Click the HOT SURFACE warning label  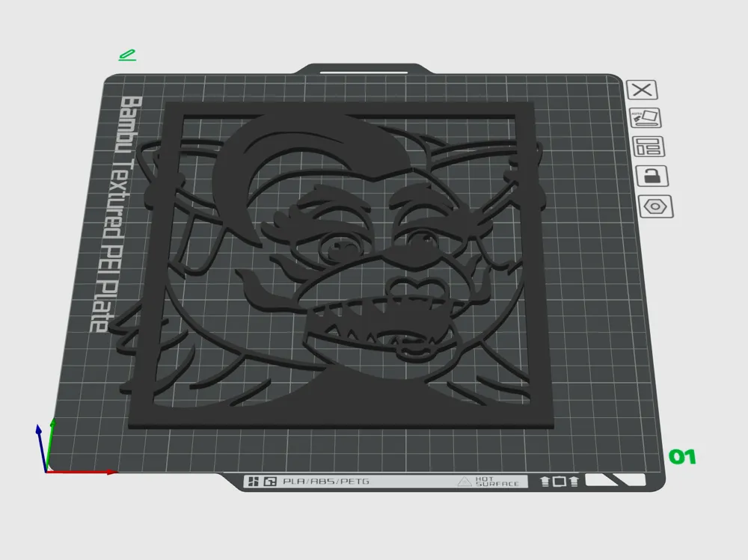click(488, 481)
